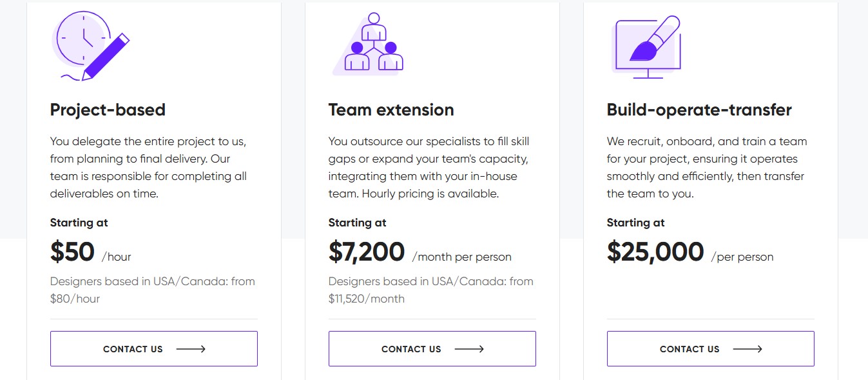868x380 pixels.
Task: Click the arrow in Build-operate-transfer Contact Us button
Action: (747, 349)
